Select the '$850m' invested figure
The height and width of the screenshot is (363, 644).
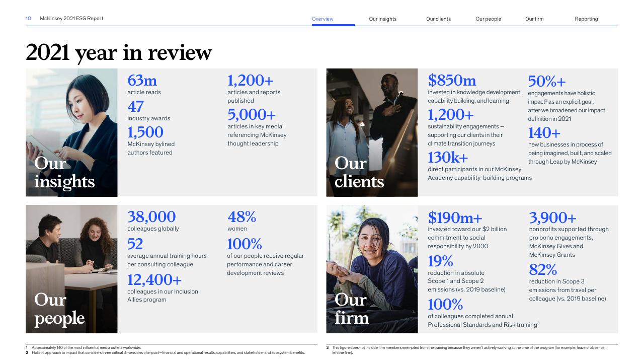[x=452, y=80]
